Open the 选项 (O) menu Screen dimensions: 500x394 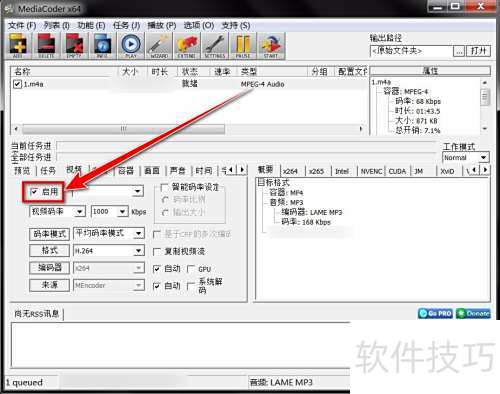pos(199,25)
